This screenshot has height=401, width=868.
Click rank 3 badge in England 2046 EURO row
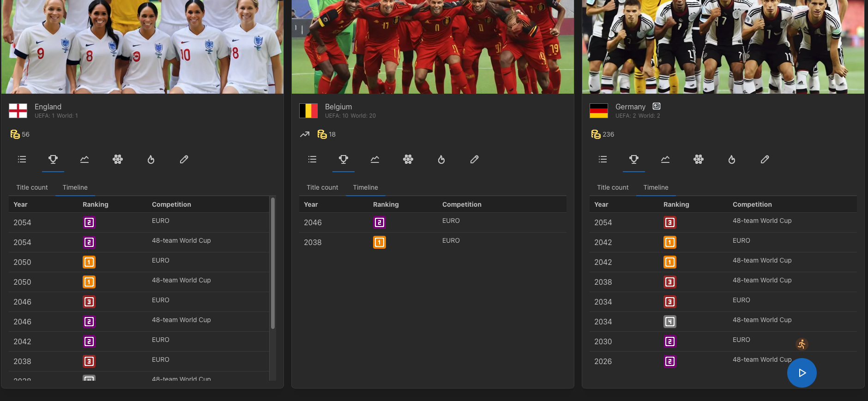[x=89, y=302]
